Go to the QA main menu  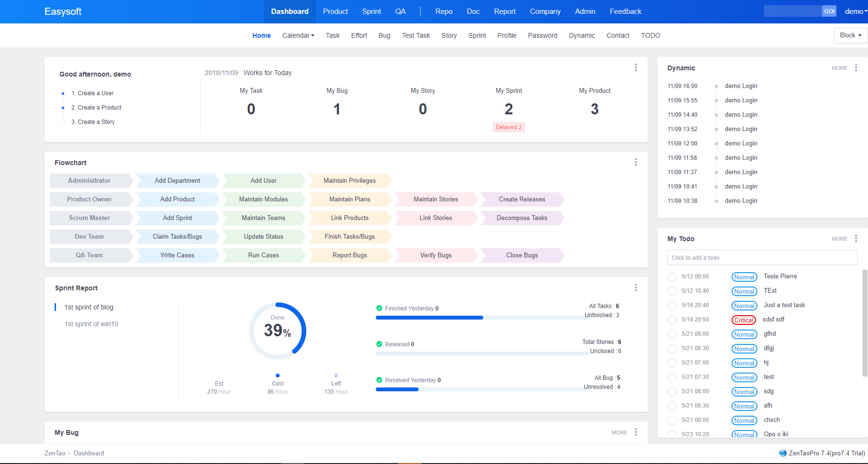click(x=401, y=11)
